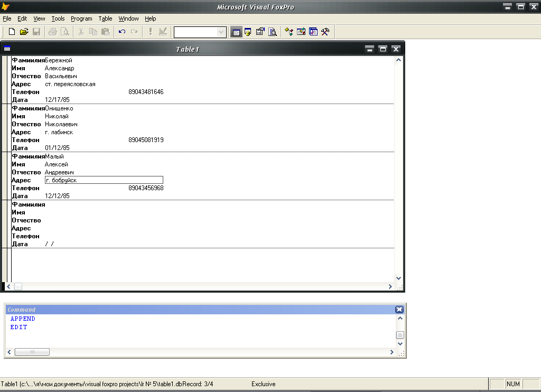Viewport: 541px width, 392px height.
Task: Click the Cut scissors icon
Action: [x=81, y=32]
